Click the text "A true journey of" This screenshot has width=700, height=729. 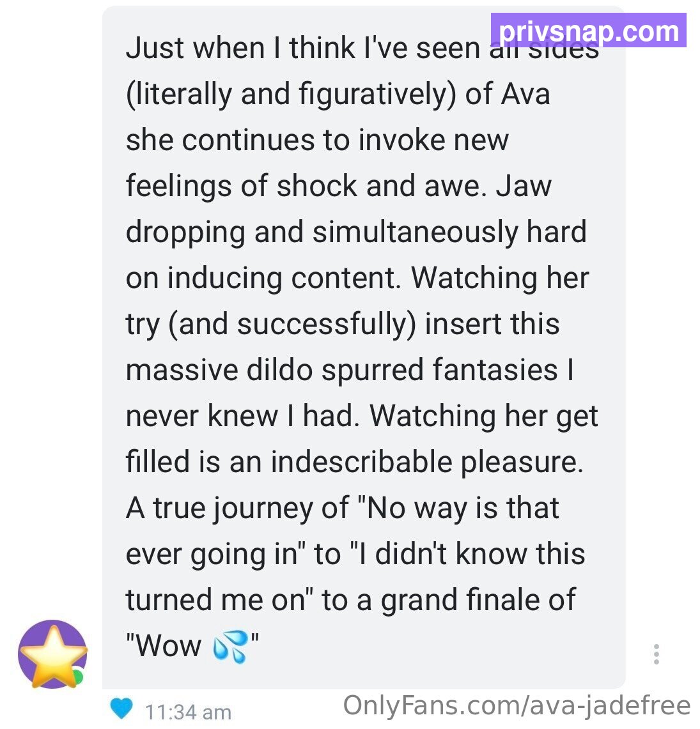pyautogui.click(x=237, y=508)
